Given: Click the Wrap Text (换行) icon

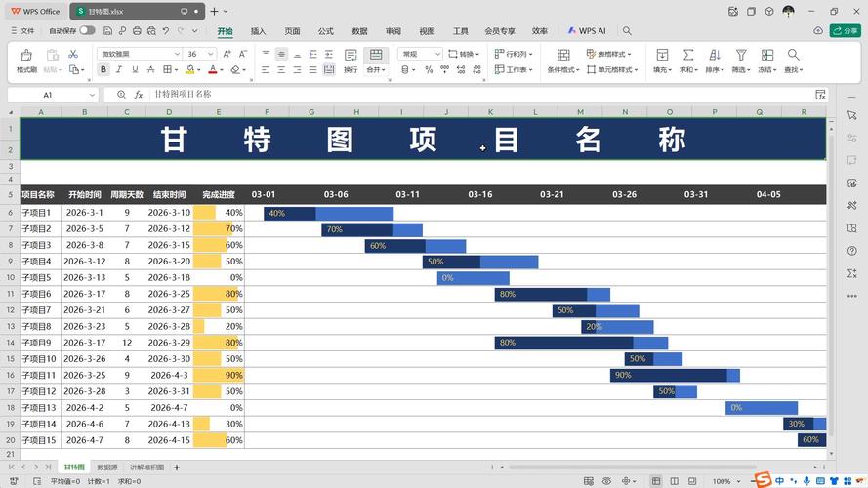Looking at the screenshot, I should point(351,55).
